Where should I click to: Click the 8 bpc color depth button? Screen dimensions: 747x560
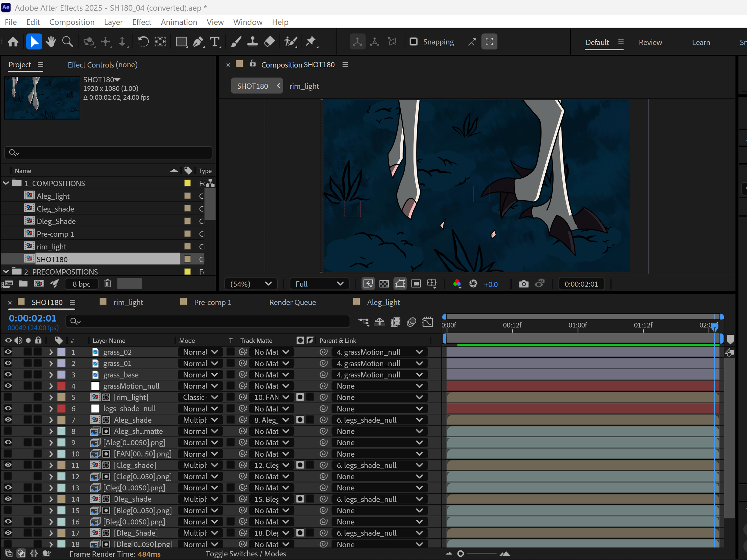pos(81,284)
